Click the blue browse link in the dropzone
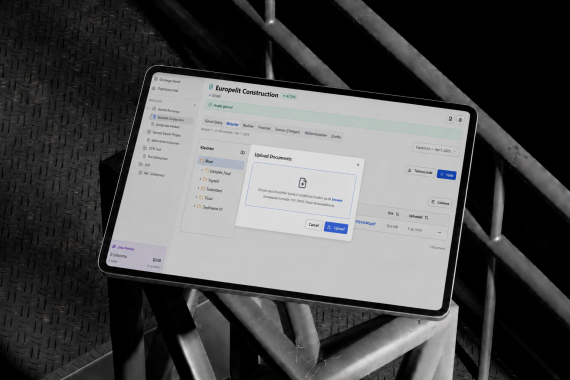The height and width of the screenshot is (380, 570). [x=337, y=200]
